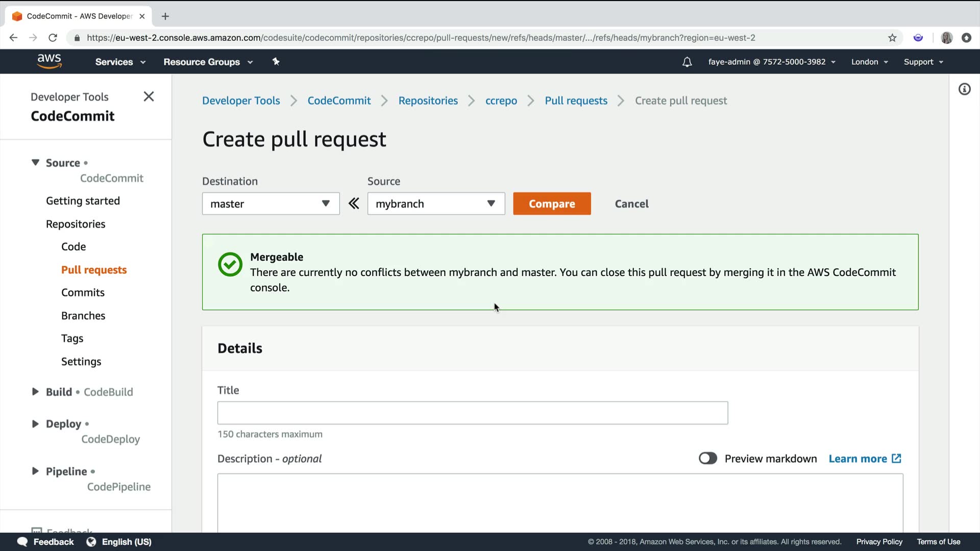The width and height of the screenshot is (980, 551).
Task: Reload the browser page
Action: [53, 38]
